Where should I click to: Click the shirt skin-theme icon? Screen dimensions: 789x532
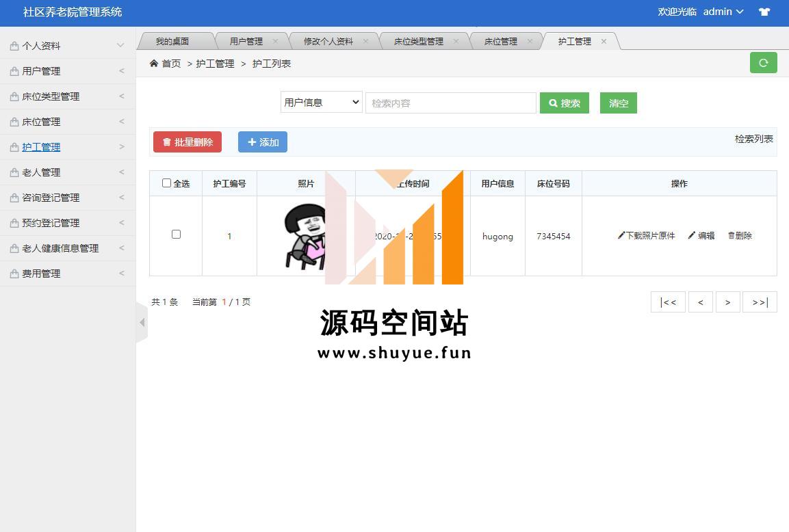pos(764,12)
